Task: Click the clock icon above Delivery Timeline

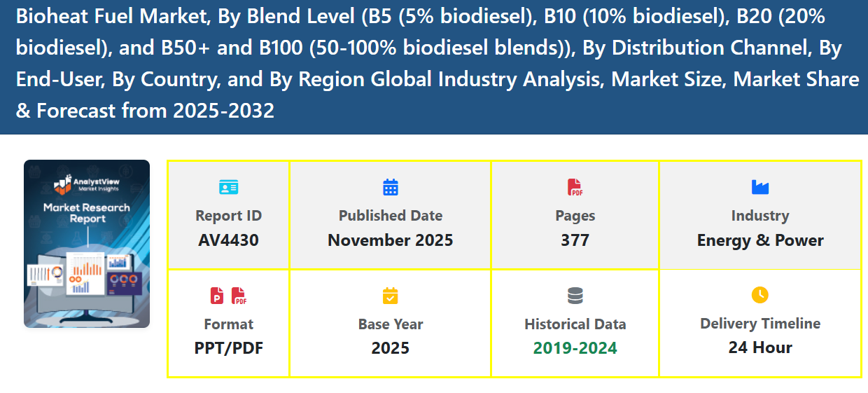Action: pyautogui.click(x=759, y=295)
